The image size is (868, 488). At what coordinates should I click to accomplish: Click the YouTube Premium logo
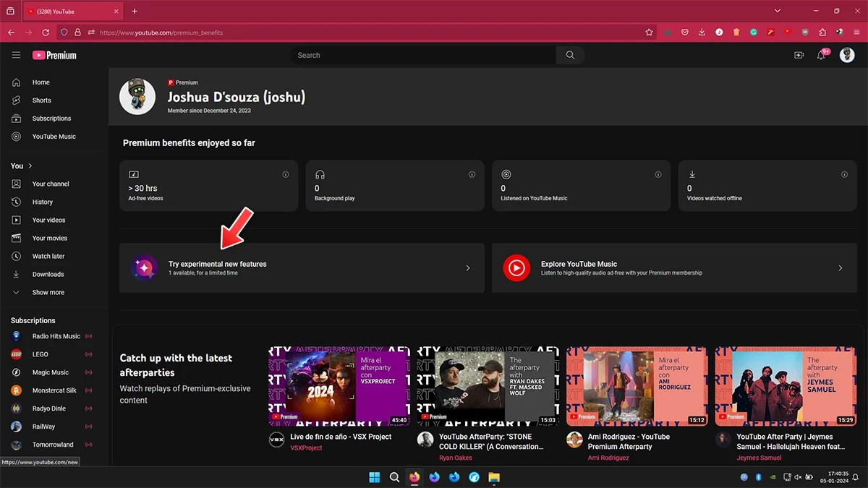[x=54, y=55]
